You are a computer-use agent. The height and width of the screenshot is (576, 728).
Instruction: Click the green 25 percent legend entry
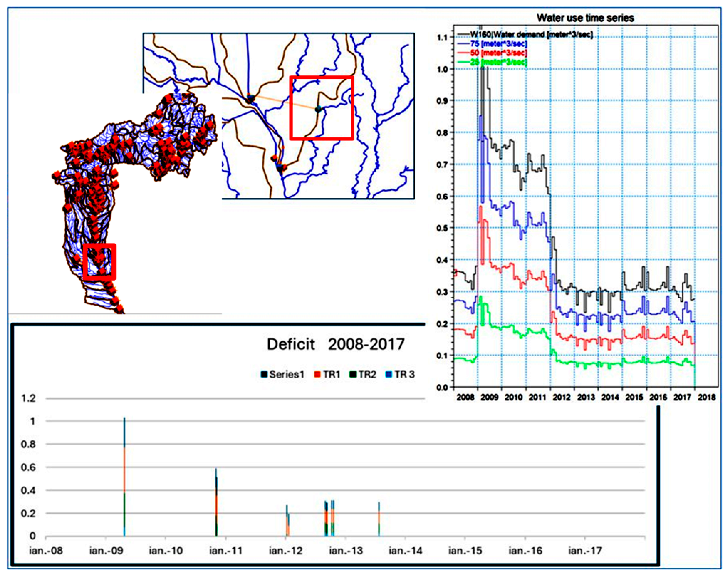(x=498, y=62)
